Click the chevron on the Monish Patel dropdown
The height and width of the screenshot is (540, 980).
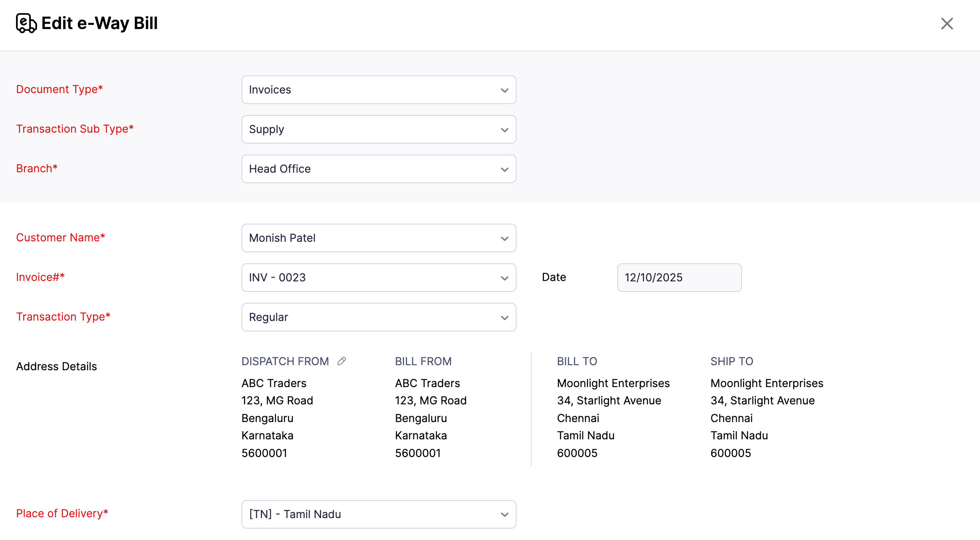tap(504, 238)
